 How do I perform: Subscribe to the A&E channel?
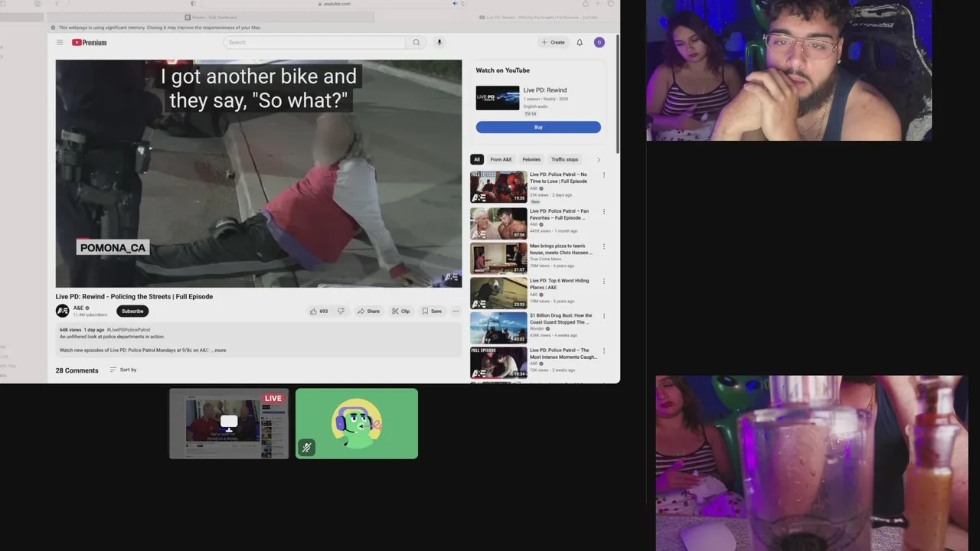tap(132, 311)
